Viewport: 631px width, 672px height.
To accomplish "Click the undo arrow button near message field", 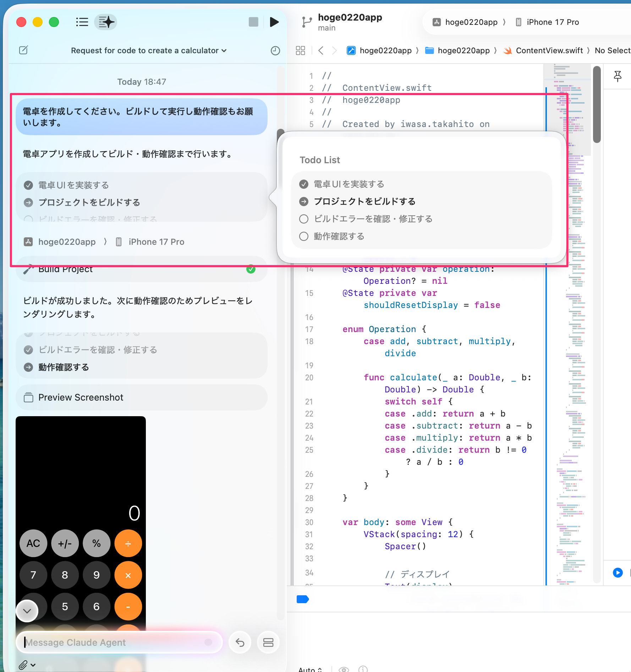I will point(240,643).
